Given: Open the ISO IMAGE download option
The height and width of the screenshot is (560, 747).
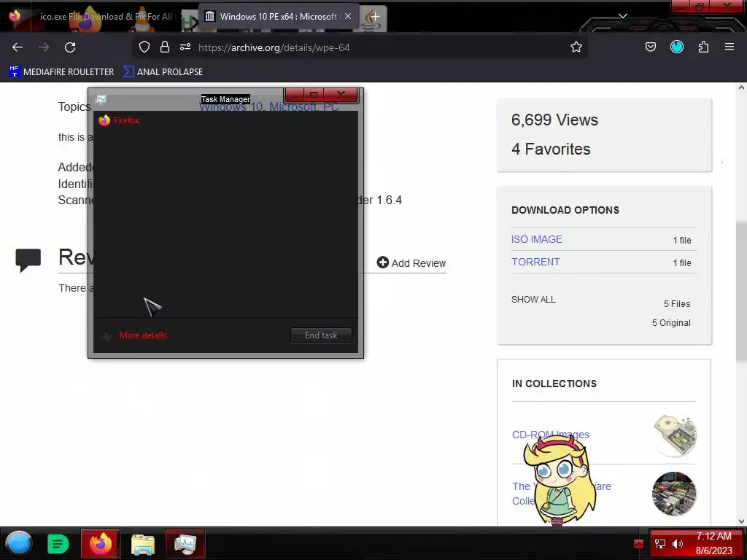Looking at the screenshot, I should coord(536,239).
